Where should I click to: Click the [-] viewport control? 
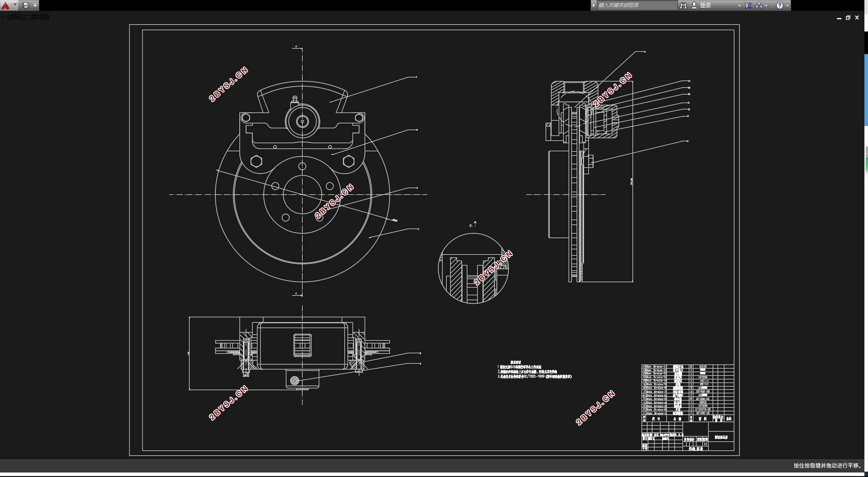tap(5, 17)
